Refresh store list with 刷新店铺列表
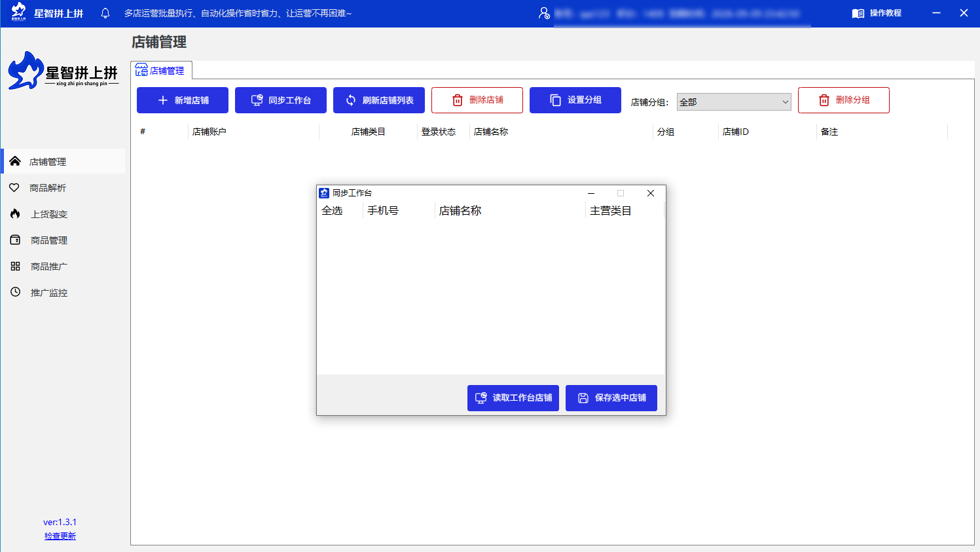The height and width of the screenshot is (552, 980). (x=379, y=100)
